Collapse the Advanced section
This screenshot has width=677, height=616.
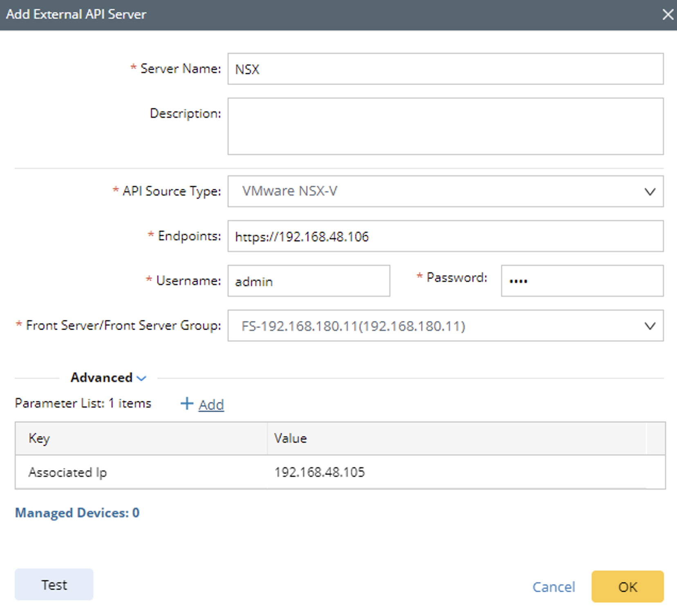click(x=108, y=378)
